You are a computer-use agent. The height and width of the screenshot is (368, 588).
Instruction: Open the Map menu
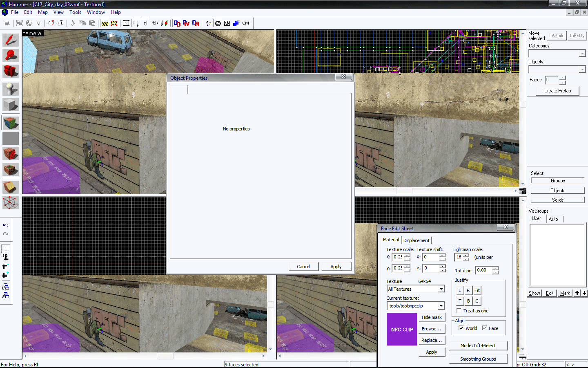(x=43, y=12)
